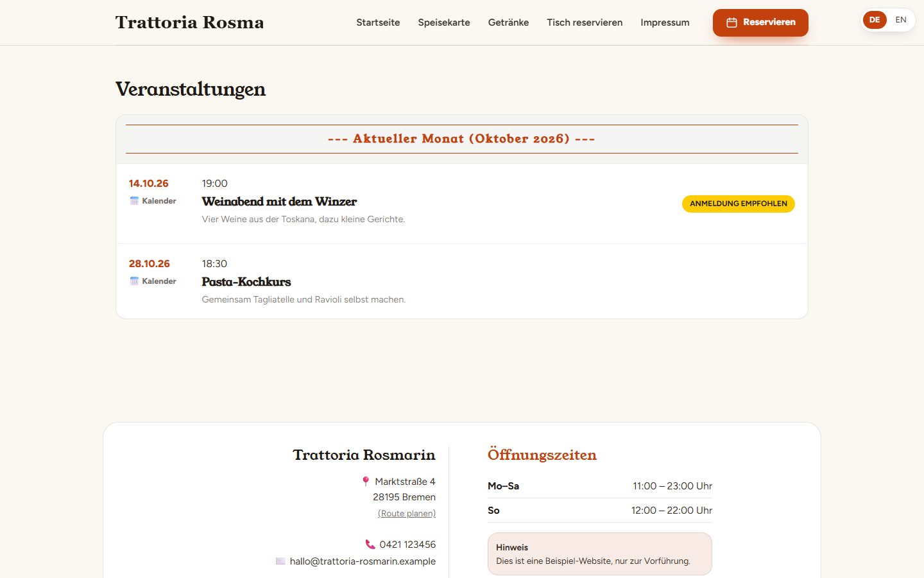
Task: Click the Weinabend mit dem Winzer title
Action: pyautogui.click(x=279, y=202)
